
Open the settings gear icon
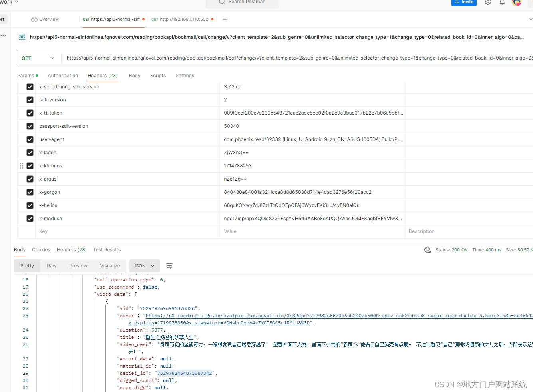coord(487,2)
